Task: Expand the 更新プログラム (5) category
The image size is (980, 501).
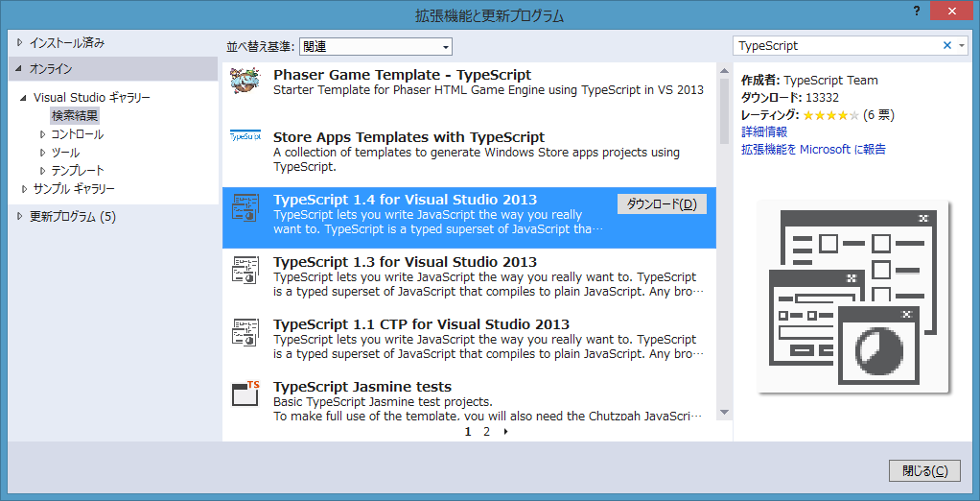Action: pyautogui.click(x=19, y=217)
